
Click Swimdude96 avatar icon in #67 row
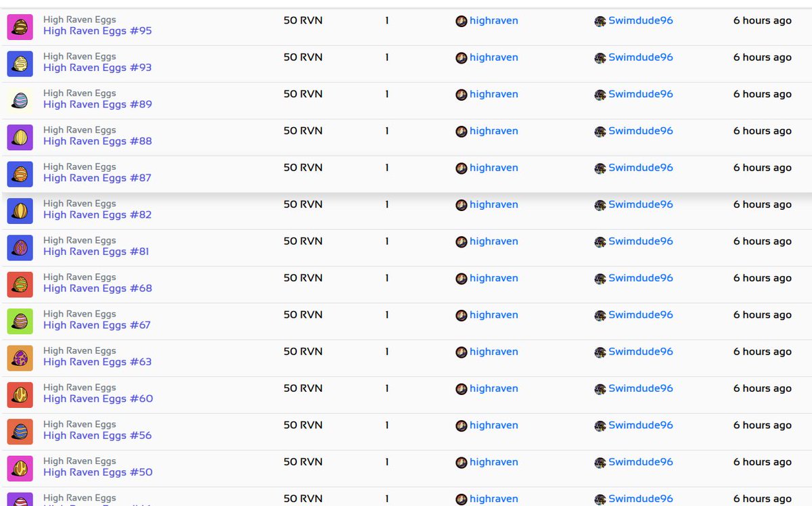pyautogui.click(x=600, y=315)
